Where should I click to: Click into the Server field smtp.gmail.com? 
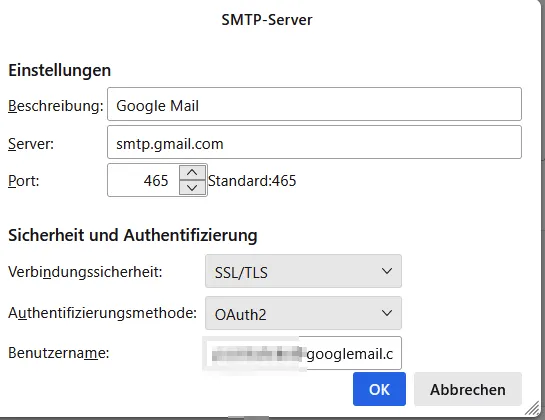(x=314, y=142)
